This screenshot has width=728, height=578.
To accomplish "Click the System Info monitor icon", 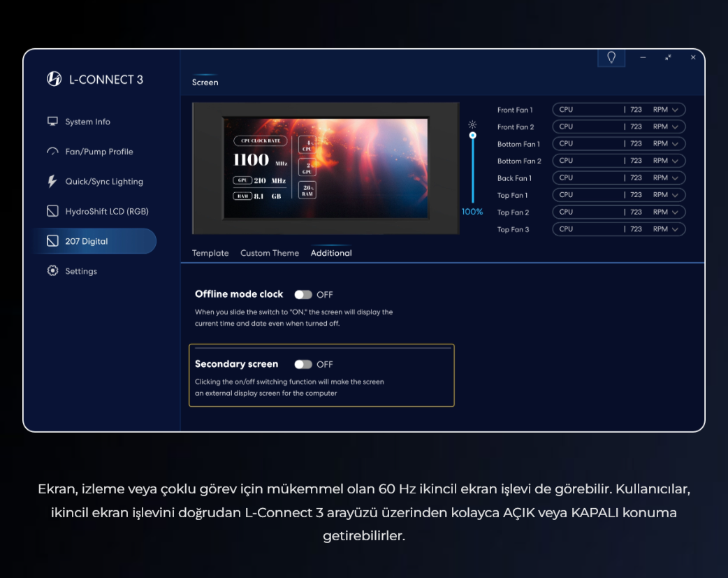I will [52, 122].
